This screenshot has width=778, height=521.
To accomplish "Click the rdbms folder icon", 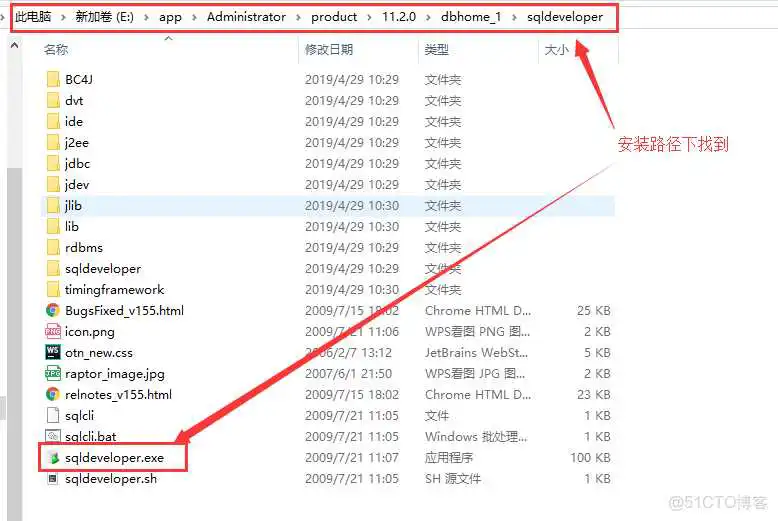I will [x=53, y=248].
